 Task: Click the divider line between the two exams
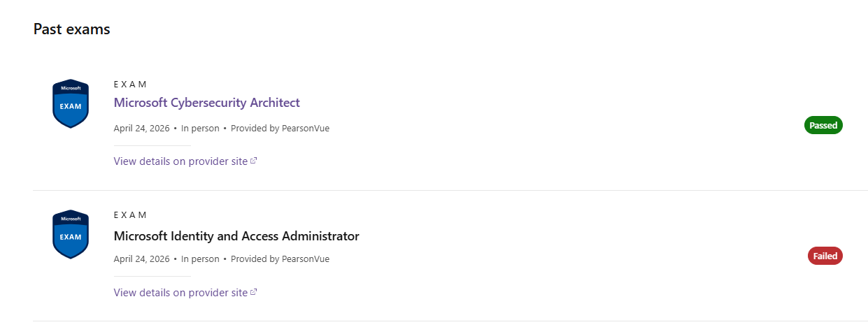(448, 190)
